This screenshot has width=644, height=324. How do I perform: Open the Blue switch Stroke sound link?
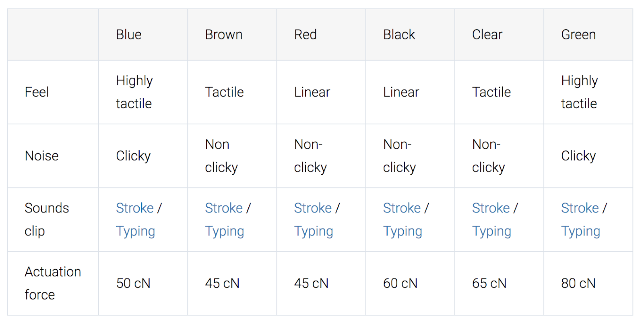[134, 208]
